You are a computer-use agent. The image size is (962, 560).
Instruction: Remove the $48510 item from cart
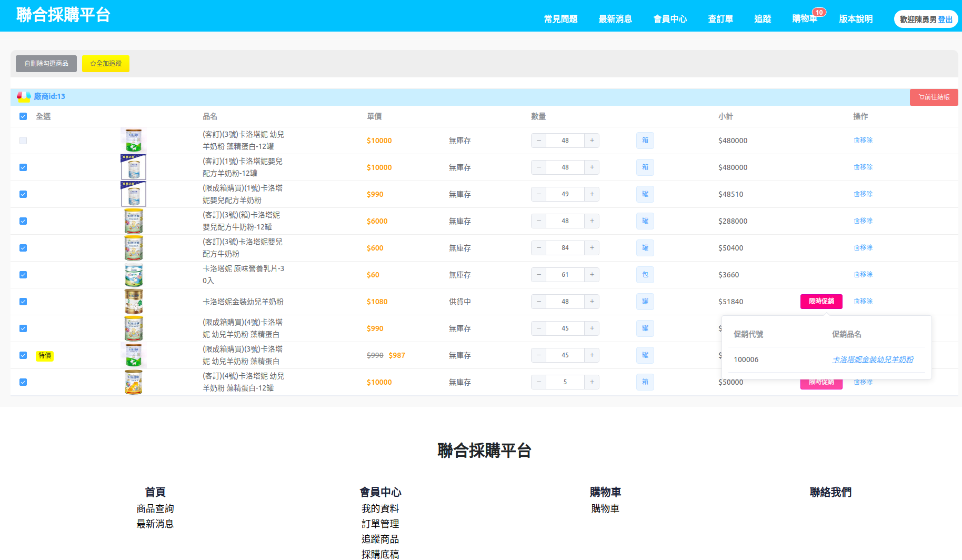[x=863, y=194]
